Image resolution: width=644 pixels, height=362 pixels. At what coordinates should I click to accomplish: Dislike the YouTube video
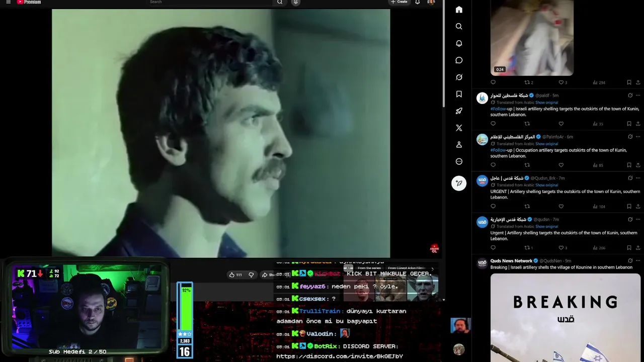(251, 275)
